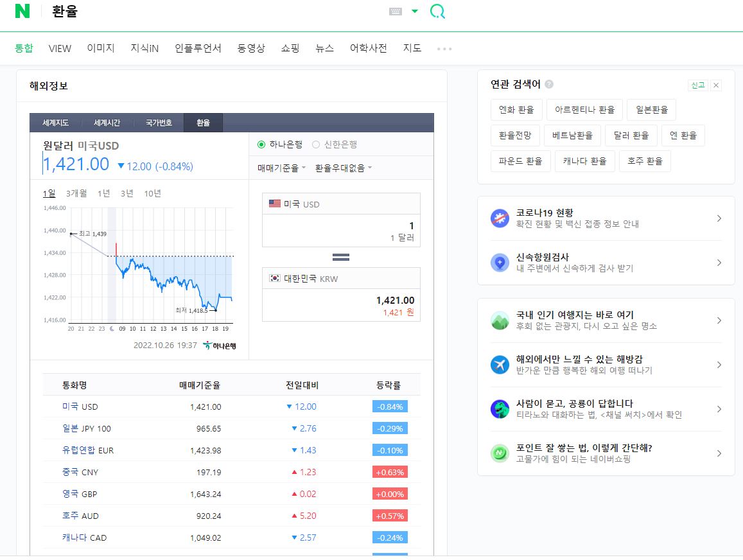Go to the 쇼핑 tab
Image resolution: width=743 pixels, height=560 pixels.
290,48
